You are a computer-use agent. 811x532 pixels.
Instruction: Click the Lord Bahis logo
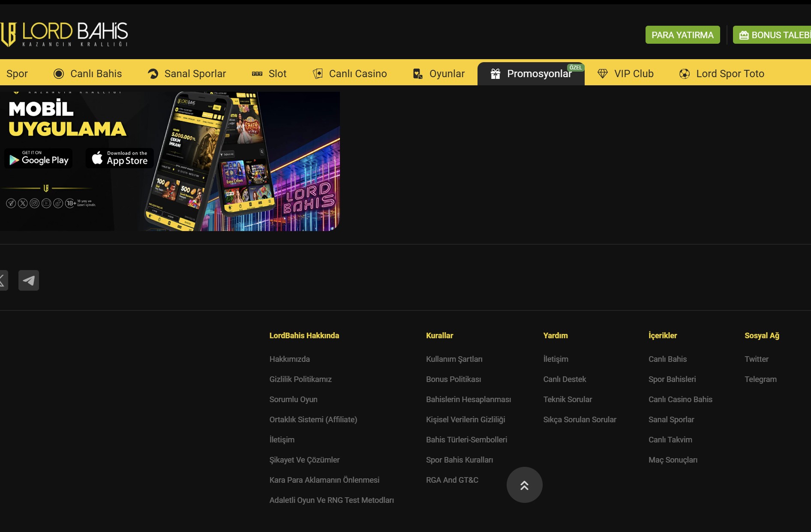point(64,34)
